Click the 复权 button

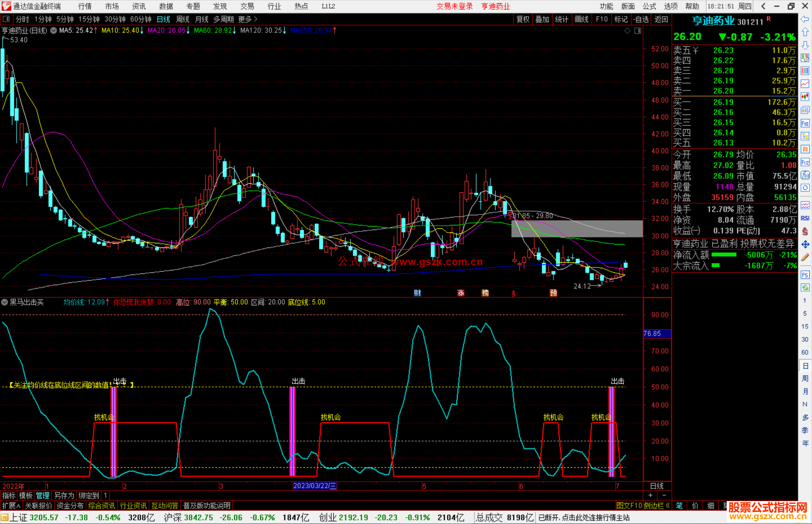[x=523, y=19]
